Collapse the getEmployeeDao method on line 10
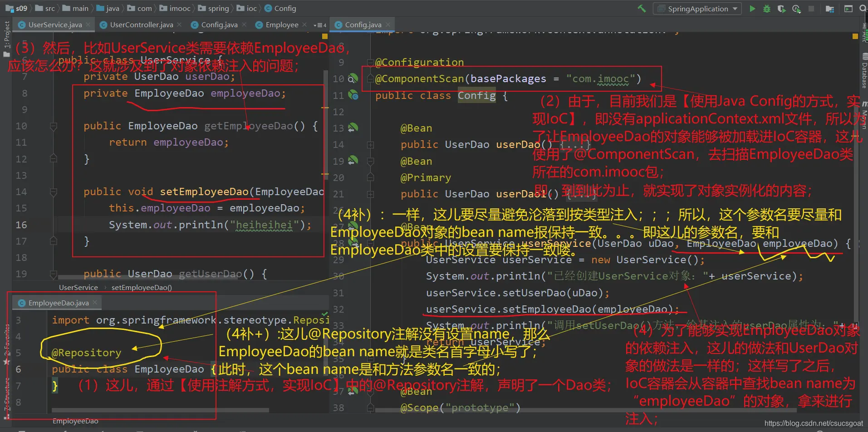This screenshot has height=432, width=868. (x=54, y=126)
